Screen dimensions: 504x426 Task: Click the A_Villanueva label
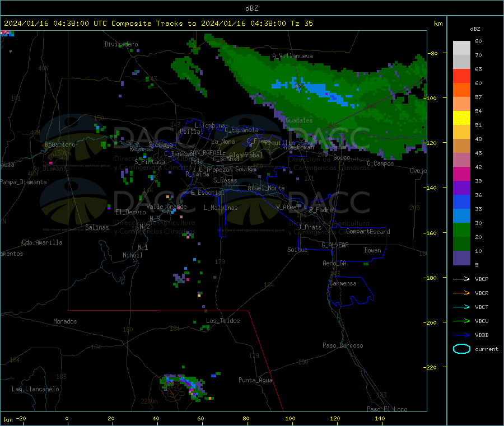pyautogui.click(x=292, y=56)
